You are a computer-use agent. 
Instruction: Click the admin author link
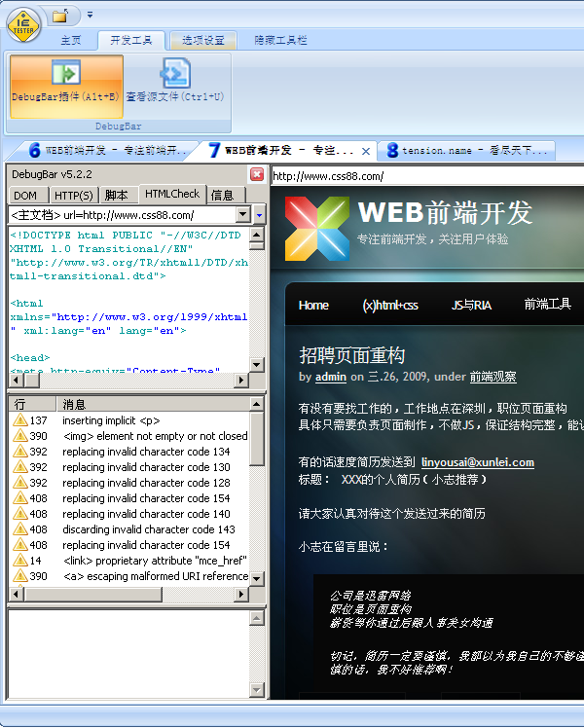pyautogui.click(x=331, y=377)
